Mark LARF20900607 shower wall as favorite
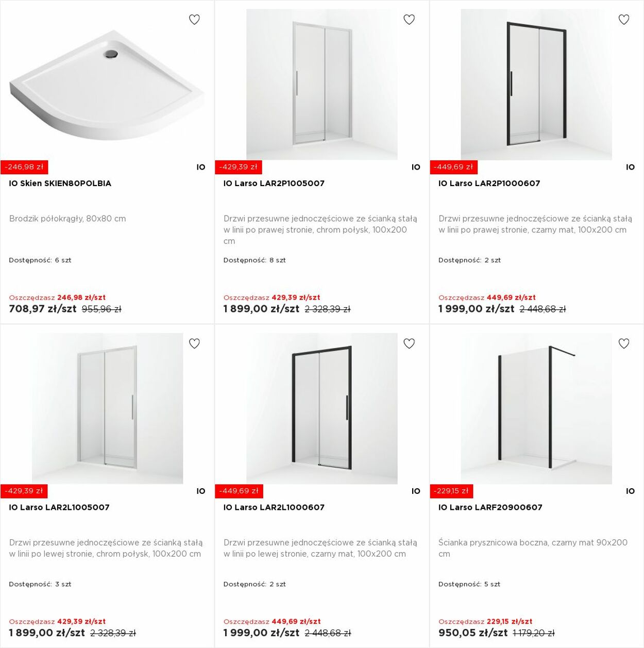The image size is (644, 648). (624, 343)
